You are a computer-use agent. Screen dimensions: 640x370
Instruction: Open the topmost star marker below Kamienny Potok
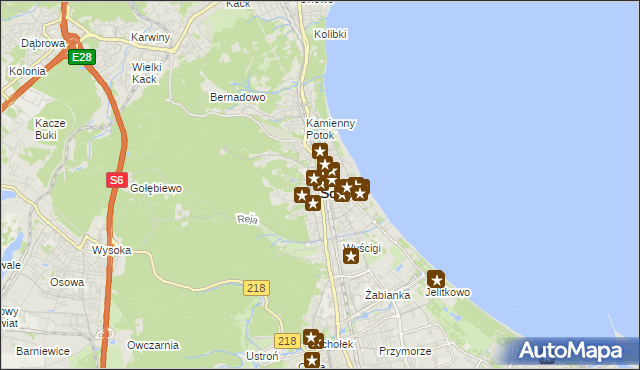coord(320,152)
